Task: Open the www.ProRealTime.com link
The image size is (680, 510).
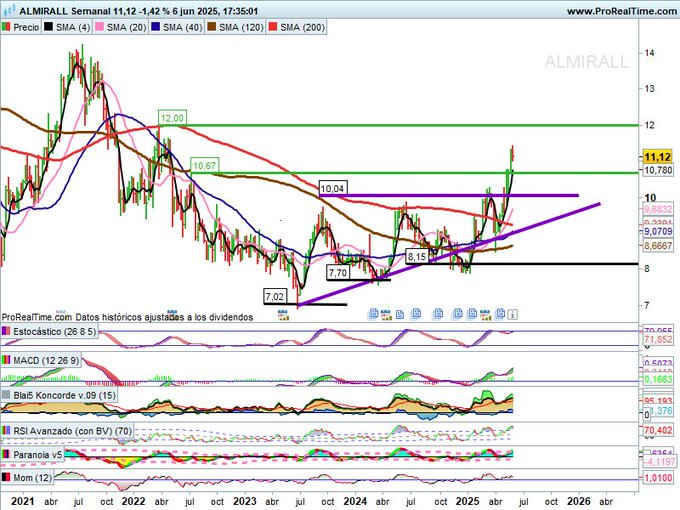Action: (x=621, y=11)
